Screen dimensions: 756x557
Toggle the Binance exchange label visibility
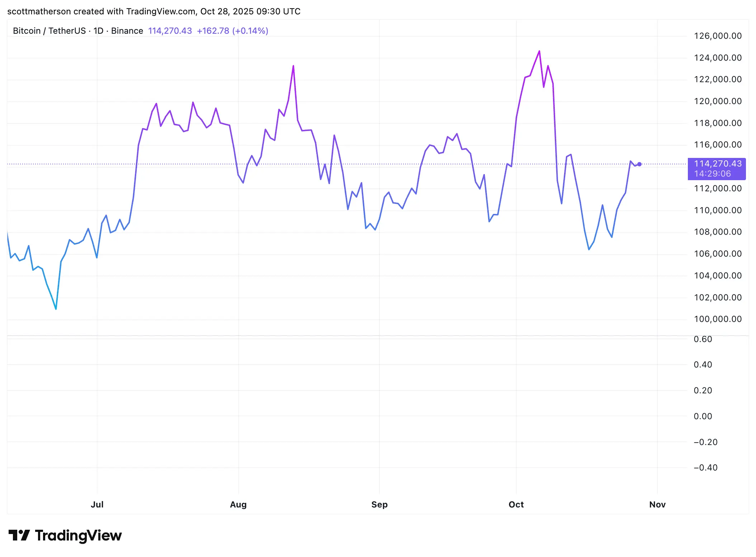point(127,31)
